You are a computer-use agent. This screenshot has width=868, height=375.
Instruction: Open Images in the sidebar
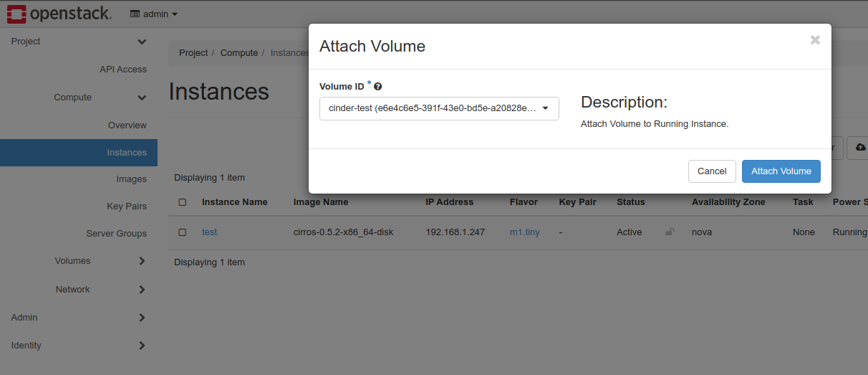point(132,179)
